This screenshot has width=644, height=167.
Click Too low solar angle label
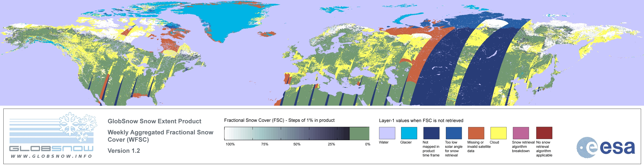tap(453, 149)
